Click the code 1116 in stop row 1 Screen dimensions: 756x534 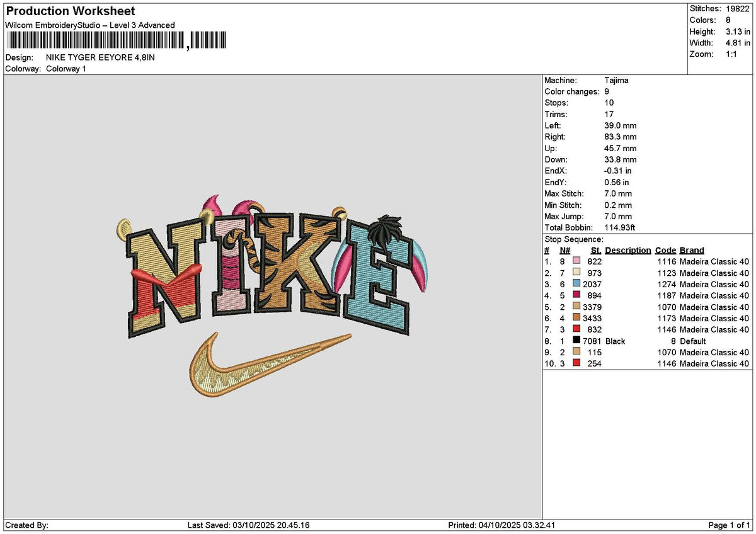pyautogui.click(x=667, y=261)
